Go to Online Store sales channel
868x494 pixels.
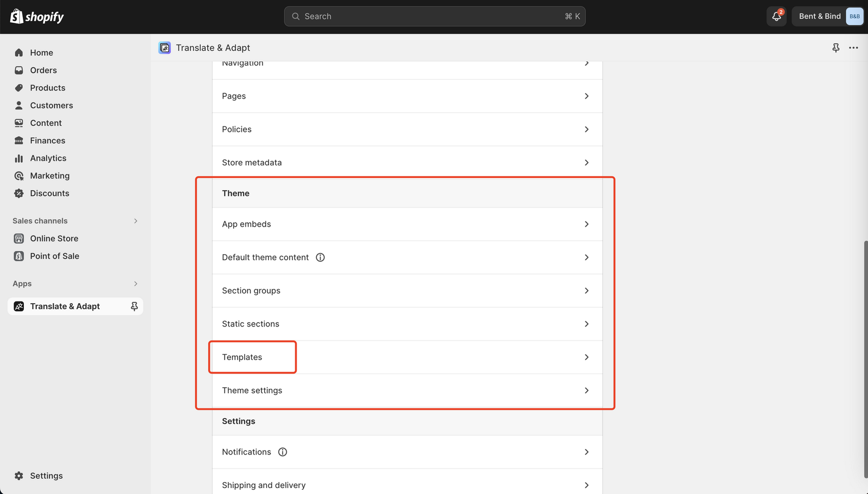pyautogui.click(x=54, y=239)
